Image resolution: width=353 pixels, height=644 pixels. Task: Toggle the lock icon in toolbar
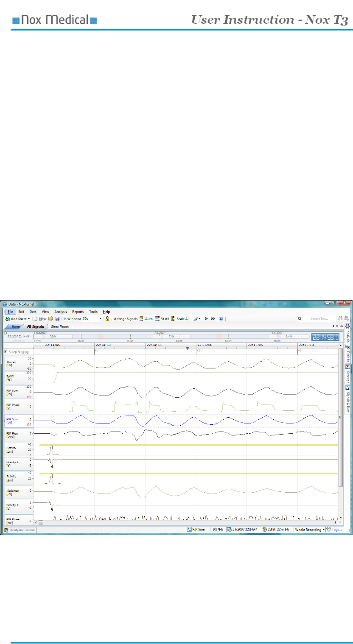pos(107,318)
